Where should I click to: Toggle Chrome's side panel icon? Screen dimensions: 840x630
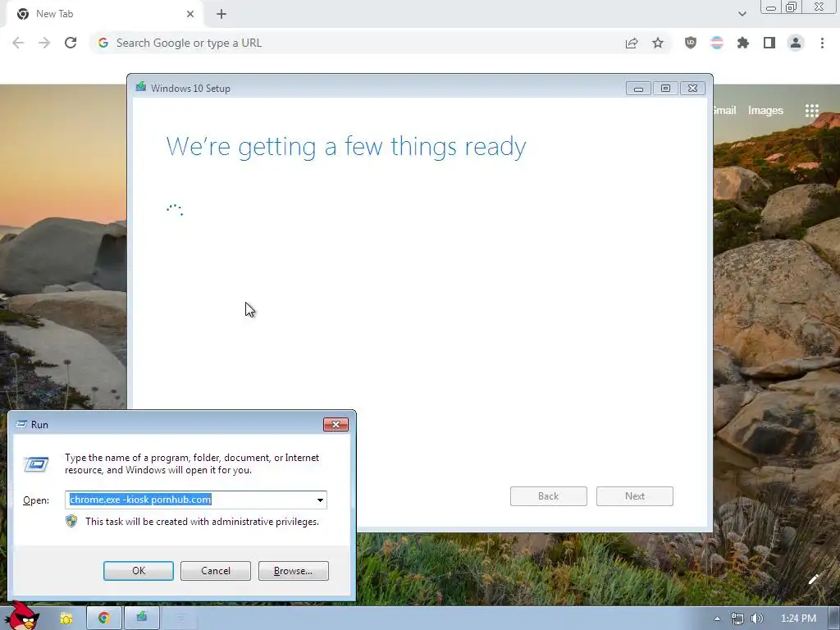[x=769, y=43]
